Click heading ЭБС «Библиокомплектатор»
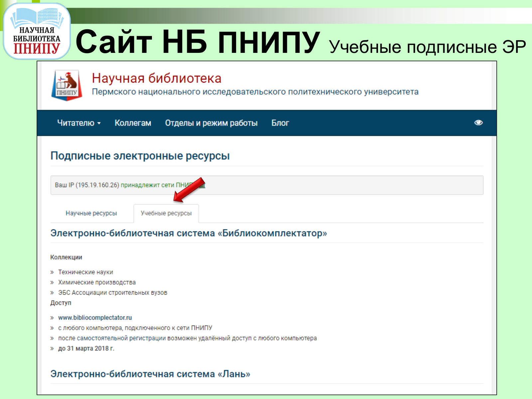Viewport: 532px width, 399px height. [x=189, y=233]
